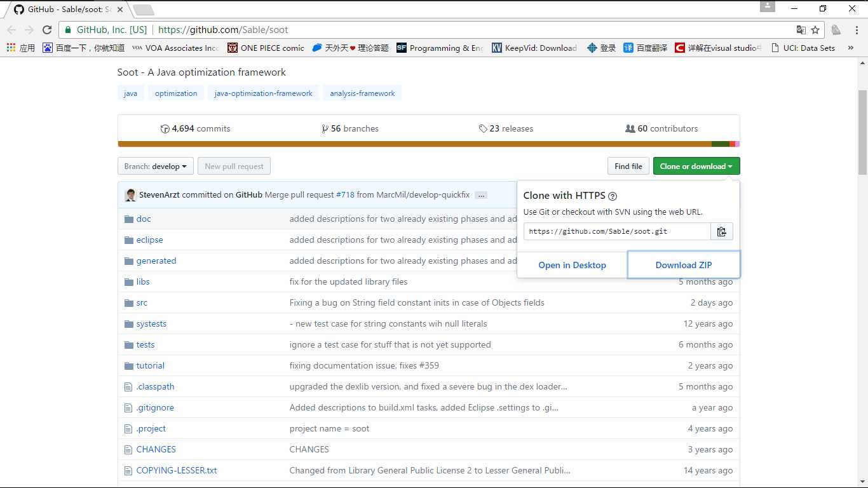Viewport: 868px width, 488px height.
Task: Click the Find file button
Action: click(x=628, y=166)
